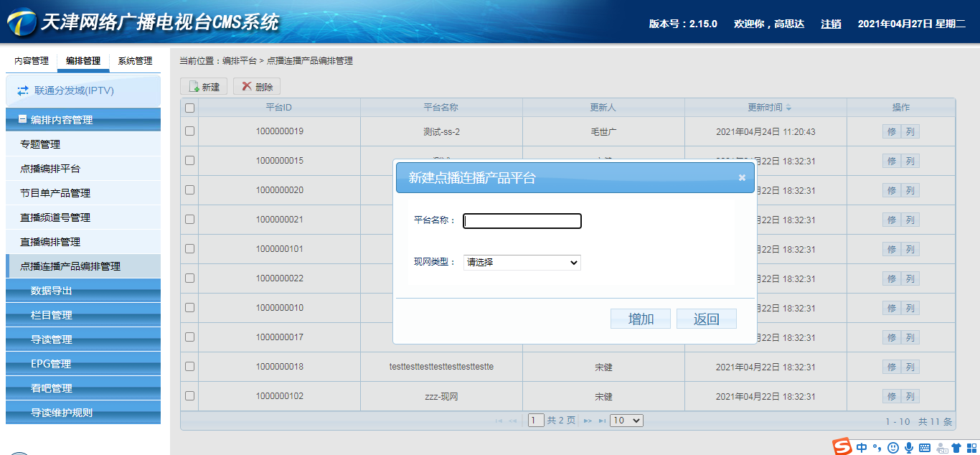Click 修 button for row 1000000102

point(892,396)
